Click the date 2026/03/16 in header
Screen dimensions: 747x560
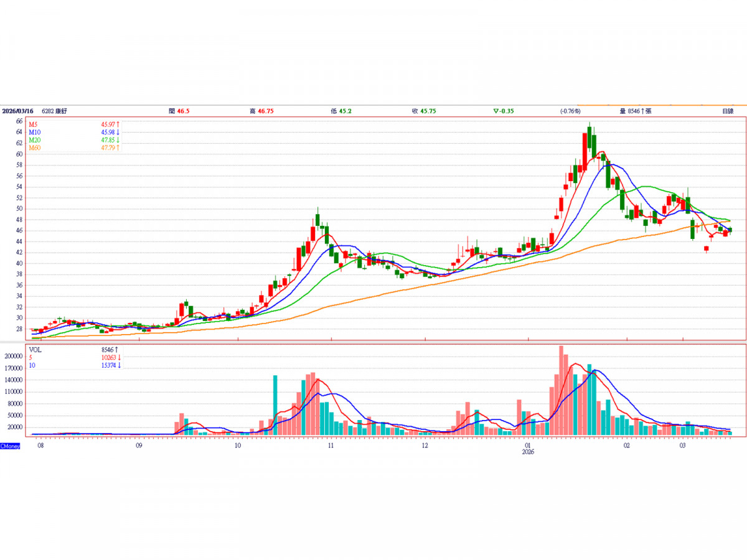[x=17, y=111]
